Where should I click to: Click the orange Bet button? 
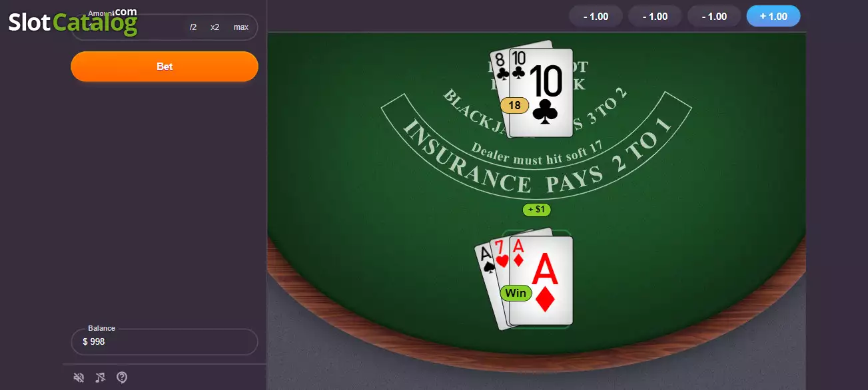(x=165, y=67)
